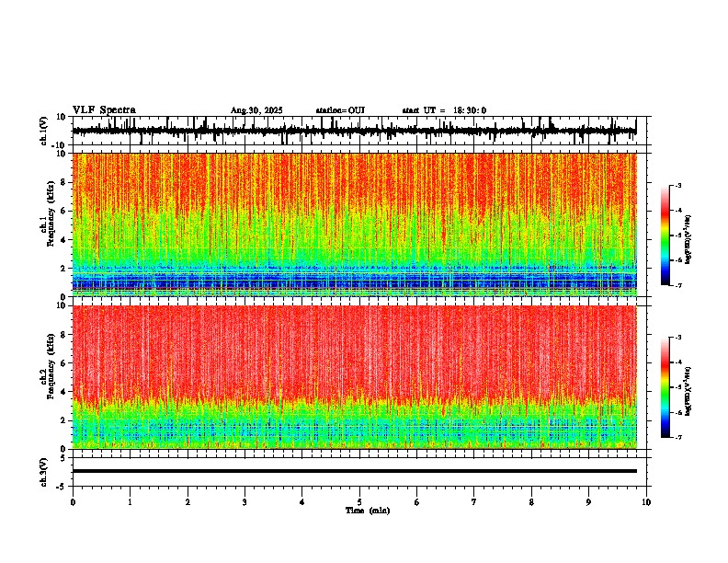Click the time axis tick label "5"
This screenshot has height=563, width=728.
(359, 502)
